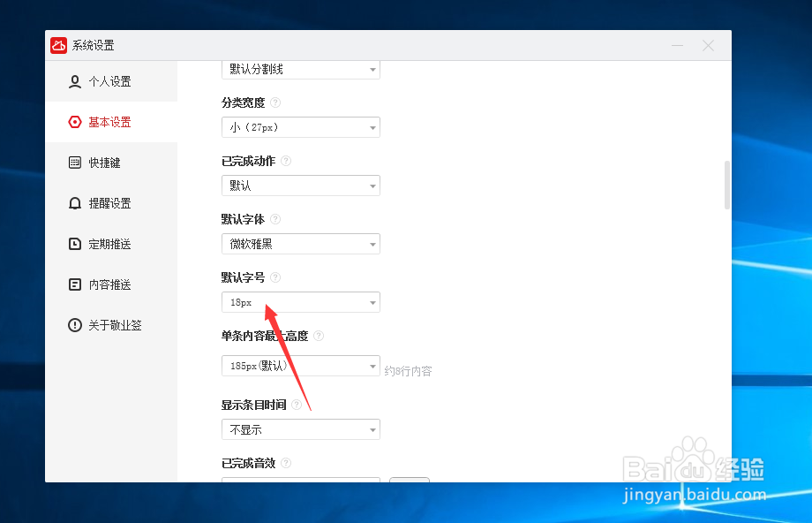Click the 系统设置 window title

[x=94, y=46]
